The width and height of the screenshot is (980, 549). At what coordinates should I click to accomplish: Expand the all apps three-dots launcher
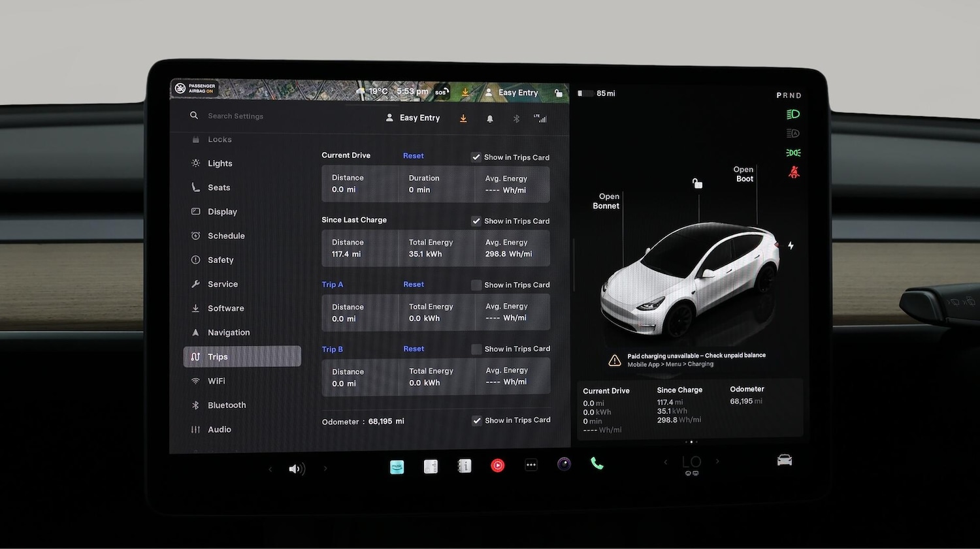(531, 465)
